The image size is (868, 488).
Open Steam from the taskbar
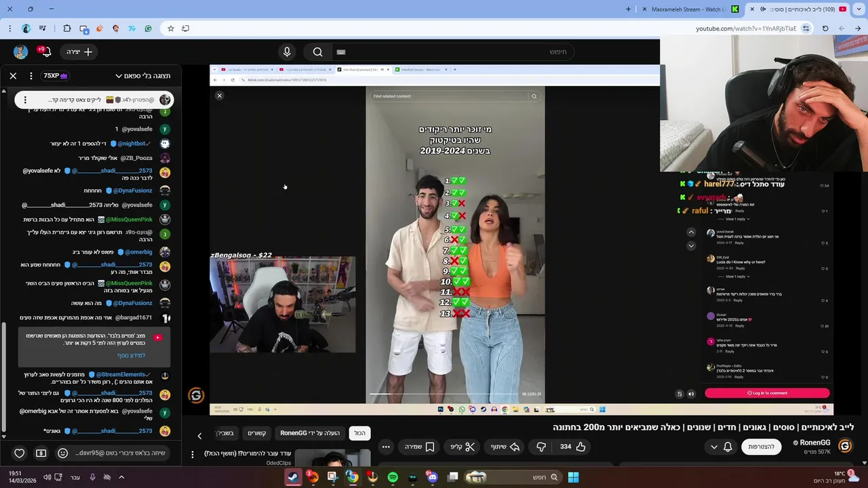292,477
